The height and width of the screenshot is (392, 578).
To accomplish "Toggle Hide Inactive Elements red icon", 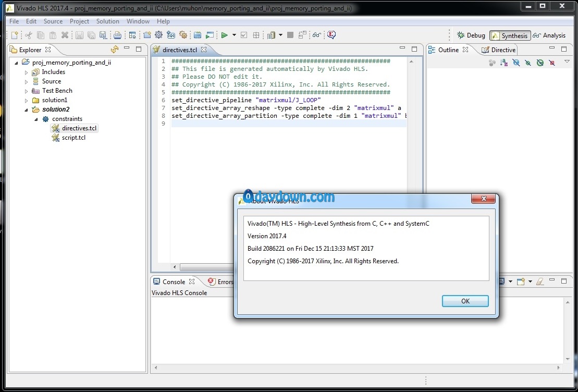I will [x=552, y=63].
